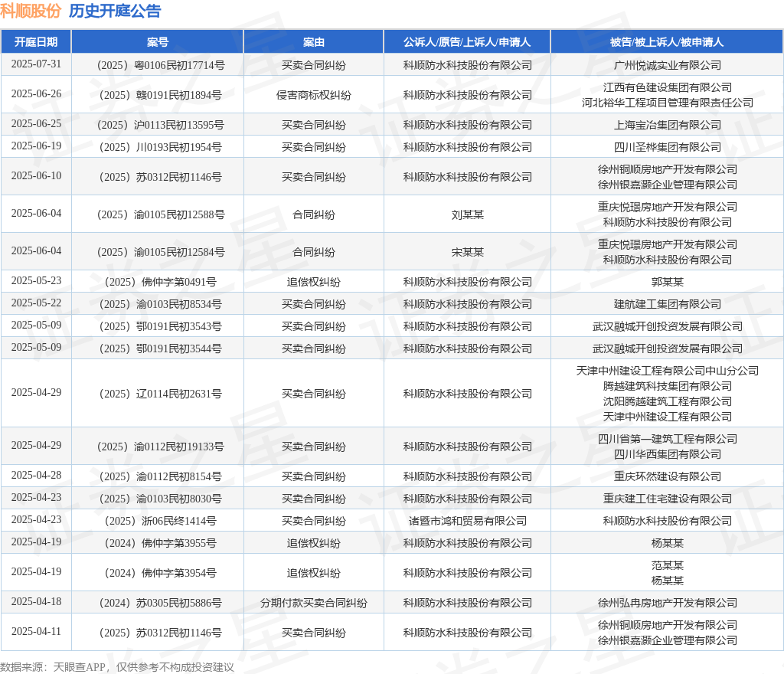Click the date 2025-04-18
This screenshot has width=784, height=674.
[x=36, y=602]
